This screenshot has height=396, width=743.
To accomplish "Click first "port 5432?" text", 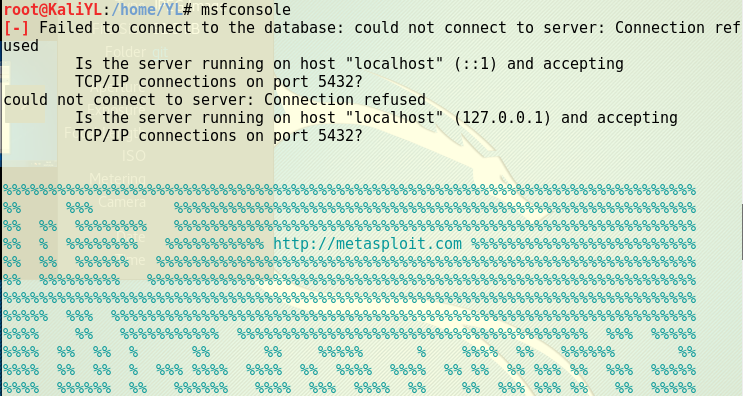I will point(317,82).
